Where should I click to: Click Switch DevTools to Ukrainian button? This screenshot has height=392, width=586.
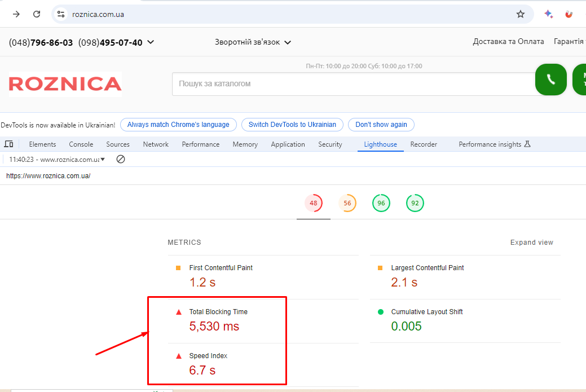[292, 125]
